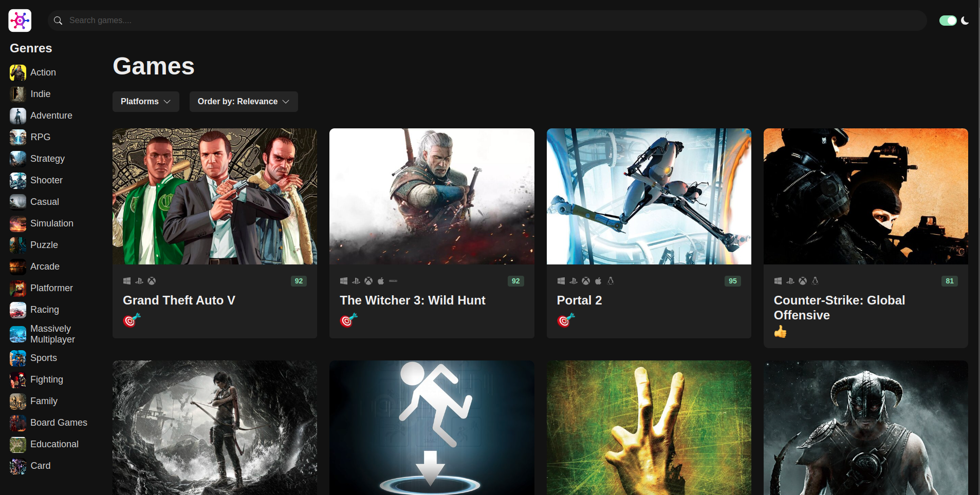980x495 pixels.
Task: Click the app logo in the top-left corner
Action: pyautogui.click(x=20, y=21)
